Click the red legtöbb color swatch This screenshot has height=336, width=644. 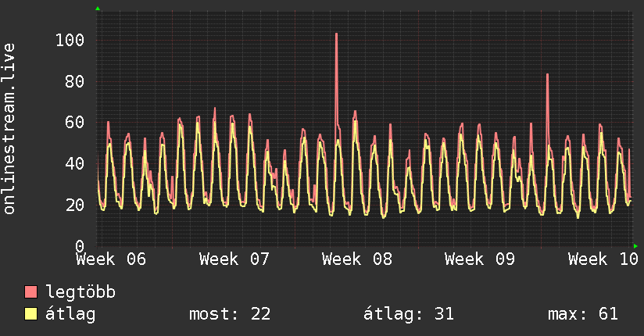(x=30, y=292)
